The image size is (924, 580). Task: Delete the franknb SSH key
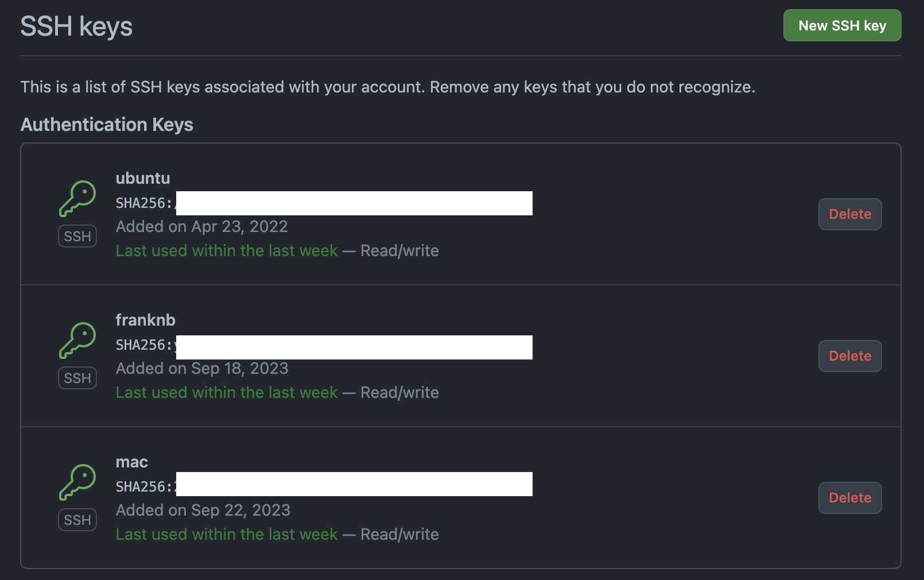point(849,356)
